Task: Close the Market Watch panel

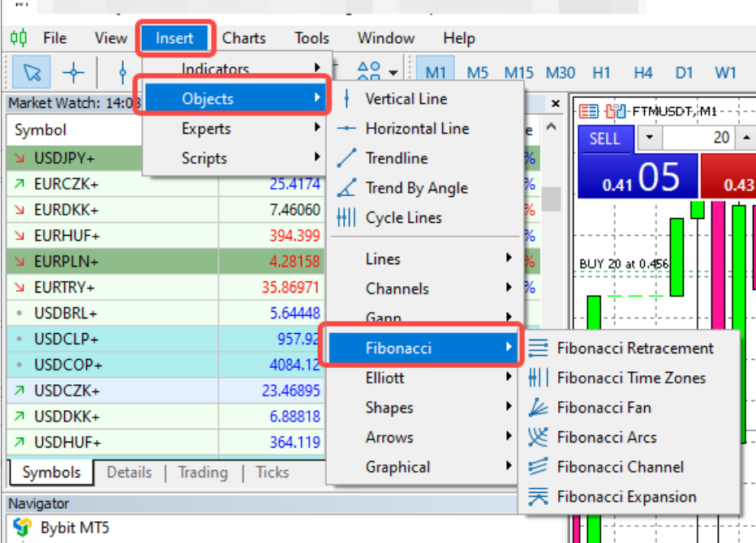Action: [556, 104]
